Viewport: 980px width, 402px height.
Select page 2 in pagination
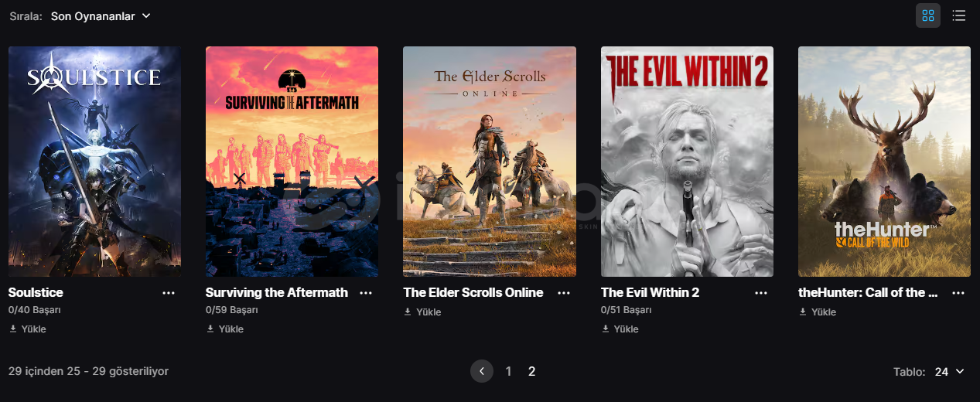tap(532, 371)
